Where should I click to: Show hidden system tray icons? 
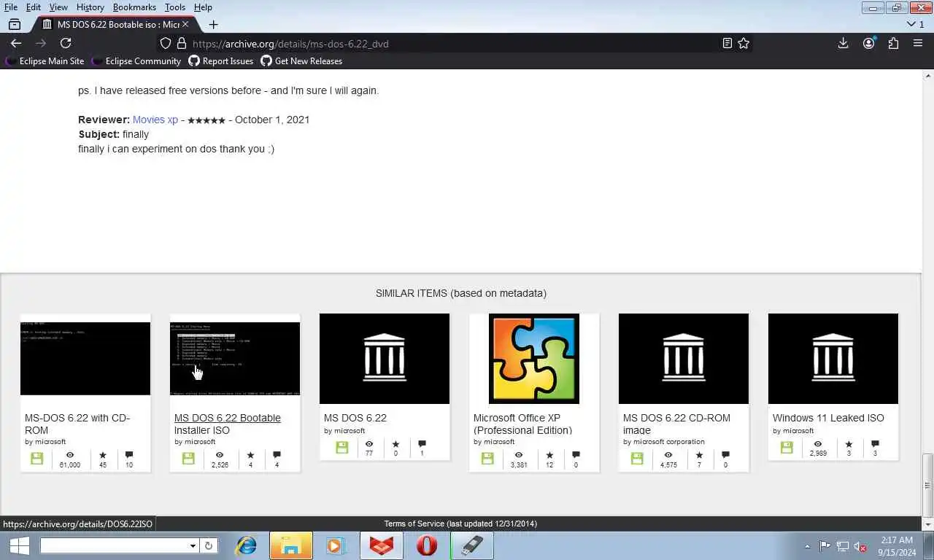coord(807,546)
